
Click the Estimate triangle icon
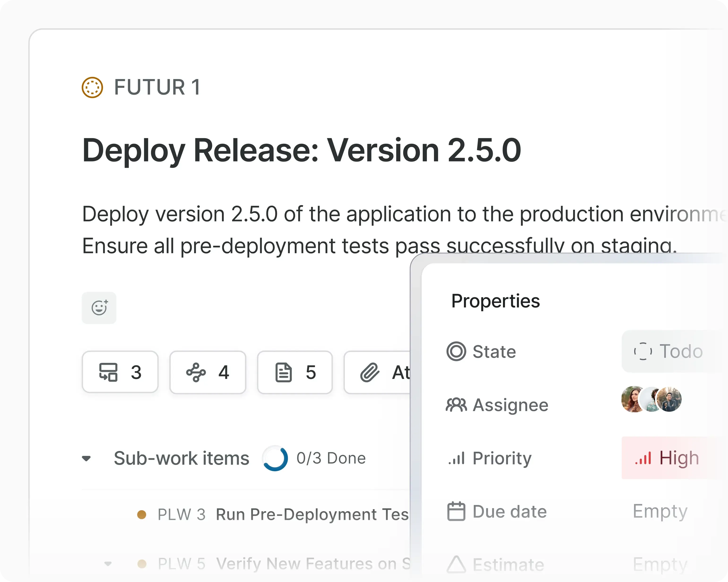pyautogui.click(x=456, y=564)
